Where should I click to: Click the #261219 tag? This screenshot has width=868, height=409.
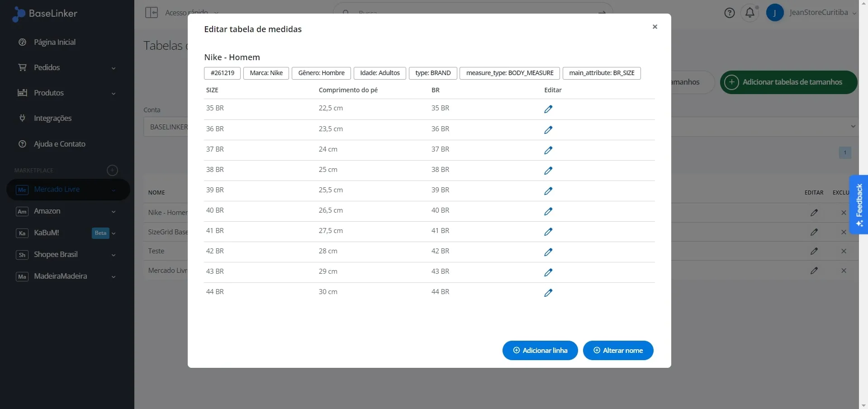tap(223, 73)
